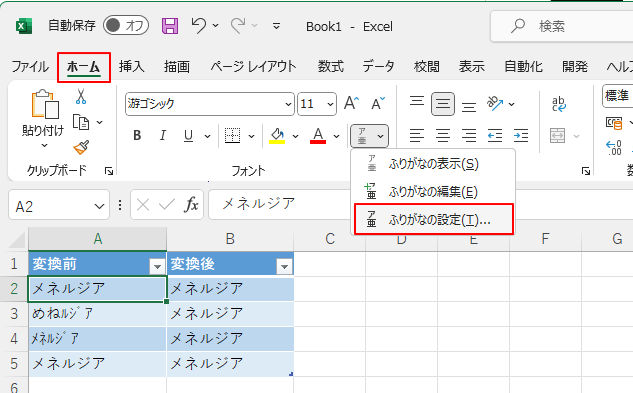The width and height of the screenshot is (633, 393).
Task: Align text right
Action: coord(469,135)
